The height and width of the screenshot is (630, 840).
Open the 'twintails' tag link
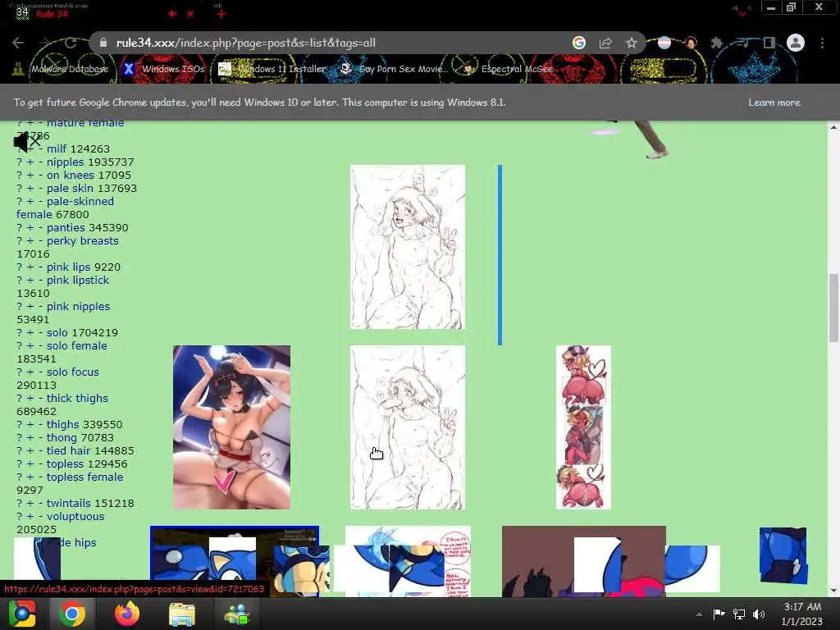pos(69,503)
